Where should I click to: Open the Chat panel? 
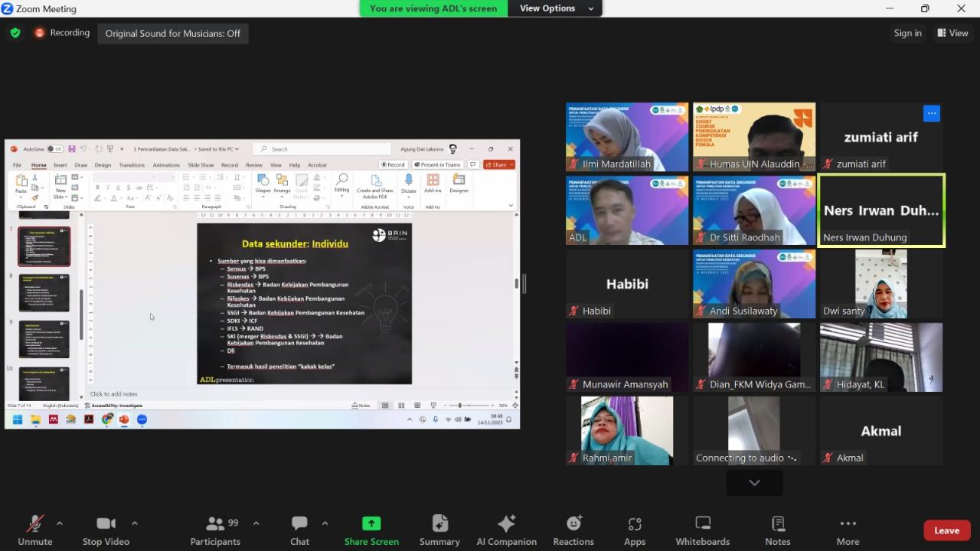[x=299, y=530]
